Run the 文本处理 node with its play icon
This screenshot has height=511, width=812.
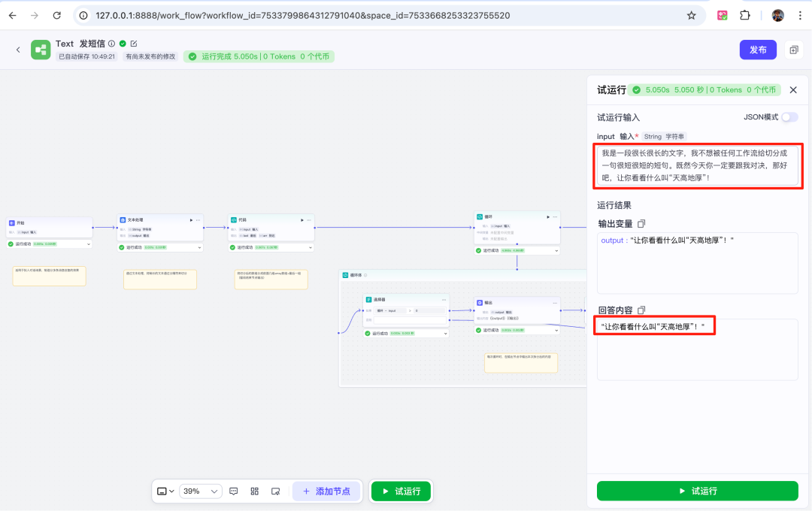click(x=191, y=220)
